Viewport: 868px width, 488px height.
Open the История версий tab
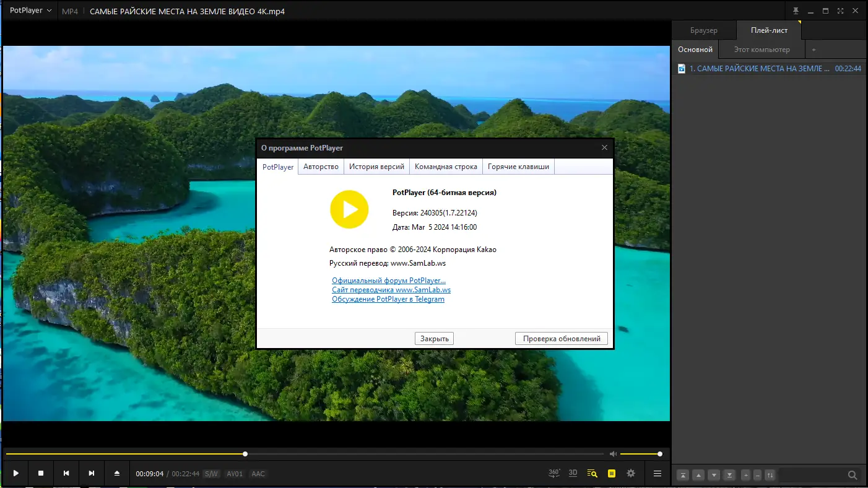(x=376, y=167)
